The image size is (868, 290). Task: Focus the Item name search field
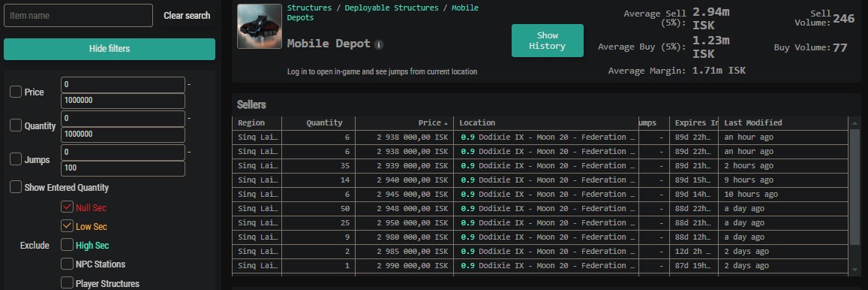[x=78, y=16]
